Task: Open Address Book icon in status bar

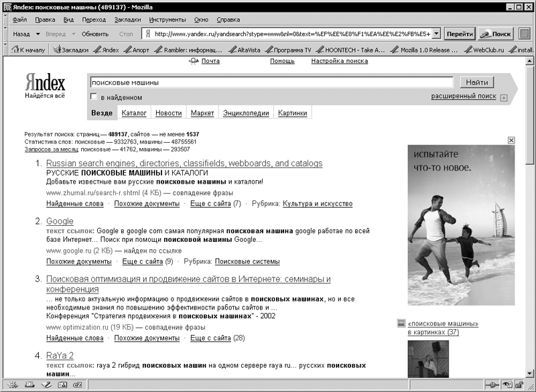Action: [62, 385]
